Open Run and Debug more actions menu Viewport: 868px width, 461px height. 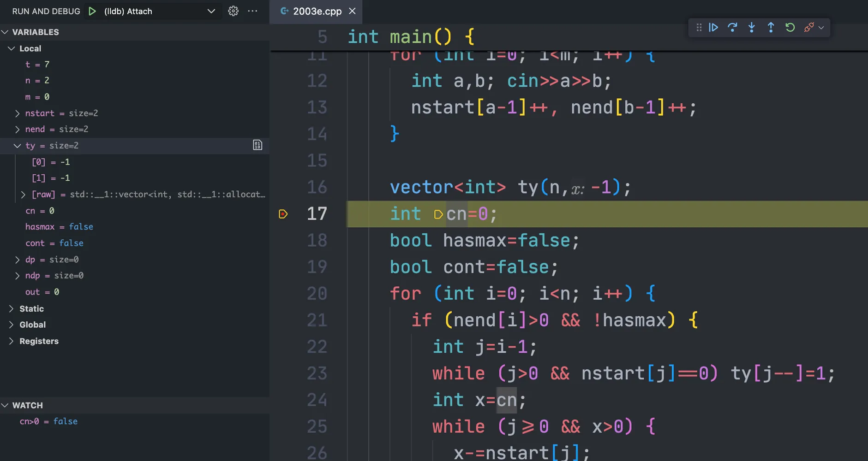click(x=252, y=11)
